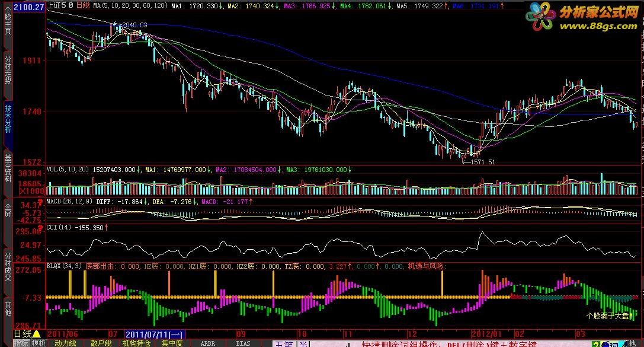Click the VOL(5,10,20) indicator label
This screenshot has width=644, height=347.
click(68, 169)
